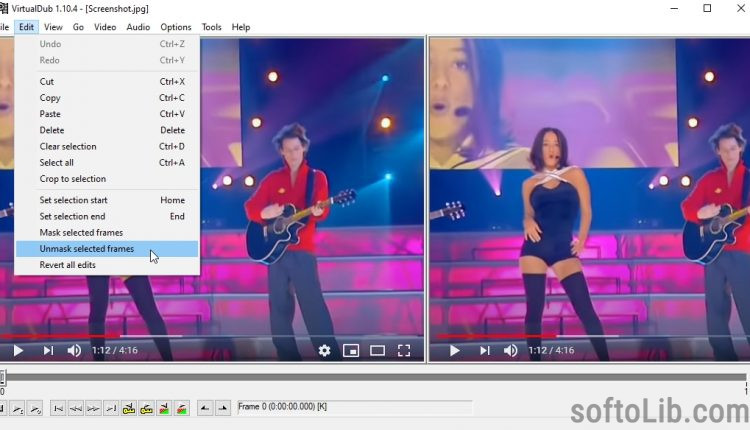
Task: Click the theater mode icon in the left pane
Action: coord(377,351)
